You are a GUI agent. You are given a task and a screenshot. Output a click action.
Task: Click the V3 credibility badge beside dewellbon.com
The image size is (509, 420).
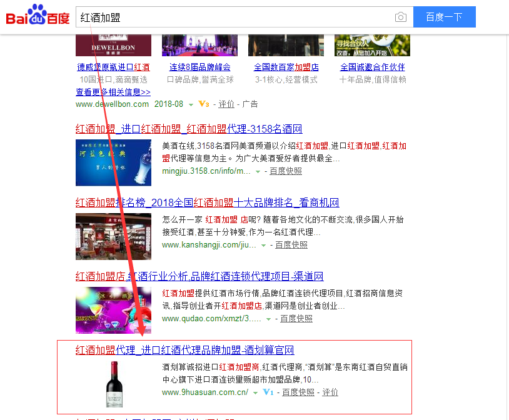[x=204, y=104]
